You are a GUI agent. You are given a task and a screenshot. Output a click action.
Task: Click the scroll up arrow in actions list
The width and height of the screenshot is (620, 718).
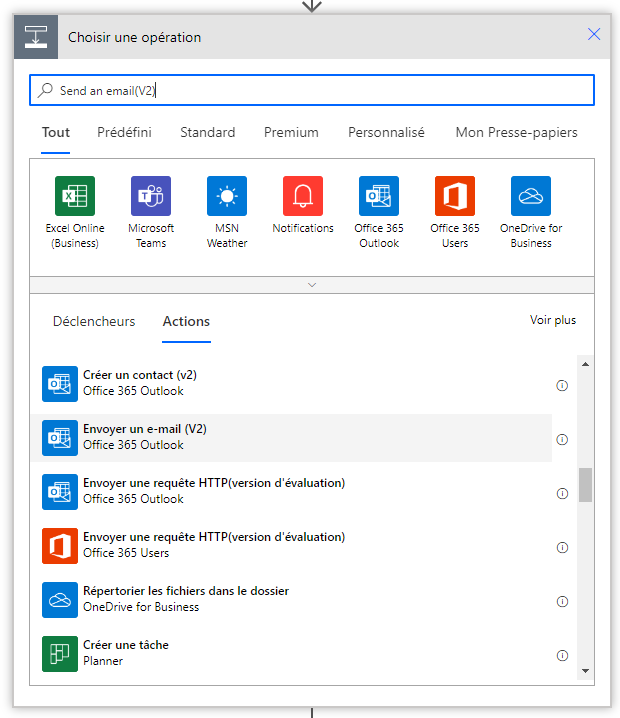click(585, 364)
